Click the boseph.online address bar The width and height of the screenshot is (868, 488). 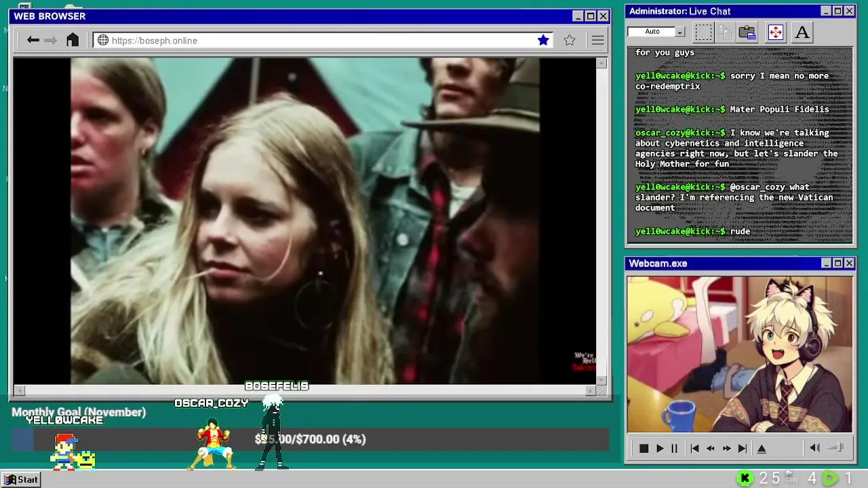pyautogui.click(x=323, y=41)
